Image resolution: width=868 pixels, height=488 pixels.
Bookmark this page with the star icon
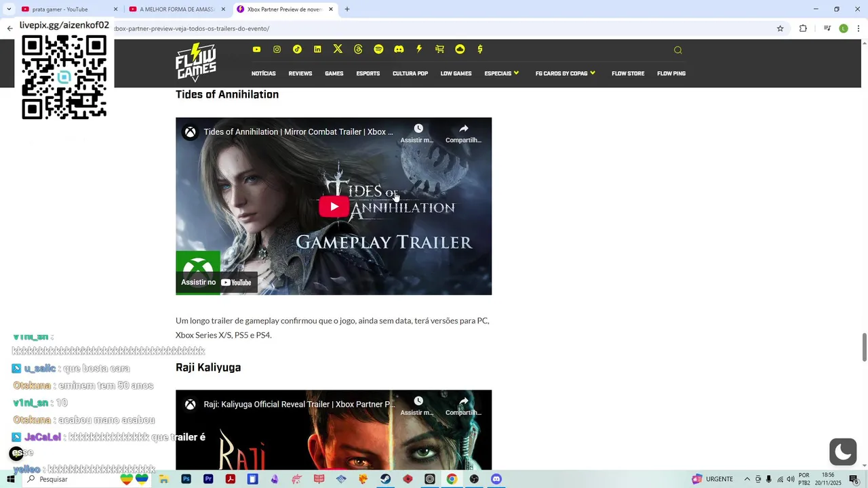780,28
